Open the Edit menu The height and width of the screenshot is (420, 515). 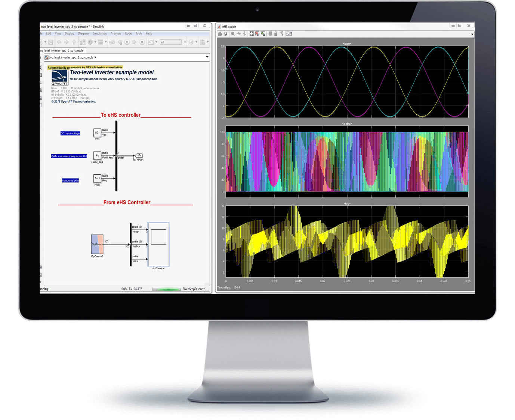pos(49,34)
